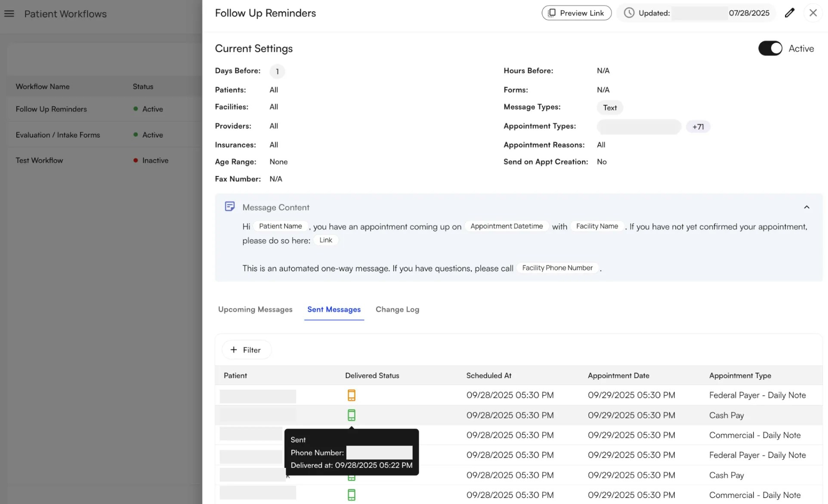Click the red status dot beside Test Workflow

tap(136, 160)
